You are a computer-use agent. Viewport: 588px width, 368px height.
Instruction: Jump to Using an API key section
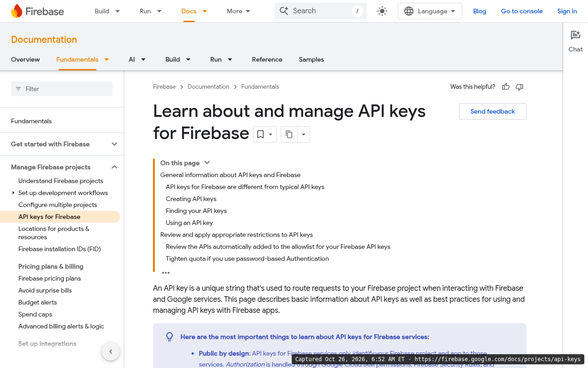coord(189,223)
